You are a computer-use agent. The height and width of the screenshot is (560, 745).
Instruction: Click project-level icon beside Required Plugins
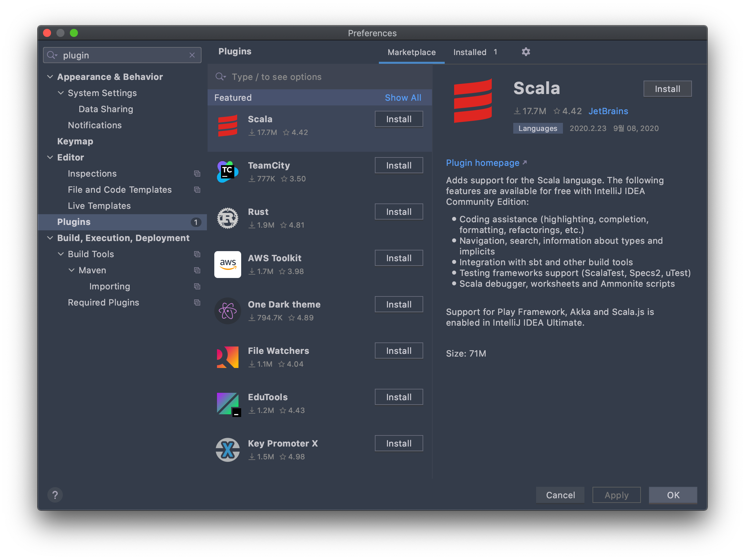[x=197, y=303]
